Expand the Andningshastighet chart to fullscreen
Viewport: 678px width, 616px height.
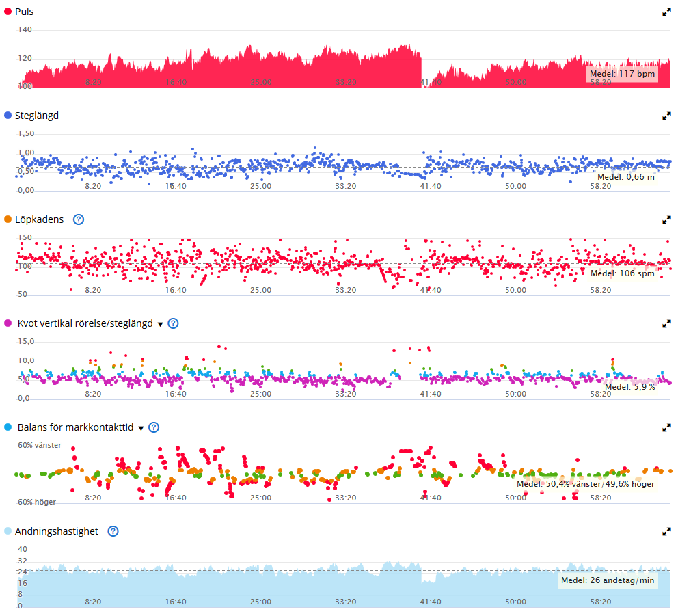click(666, 531)
